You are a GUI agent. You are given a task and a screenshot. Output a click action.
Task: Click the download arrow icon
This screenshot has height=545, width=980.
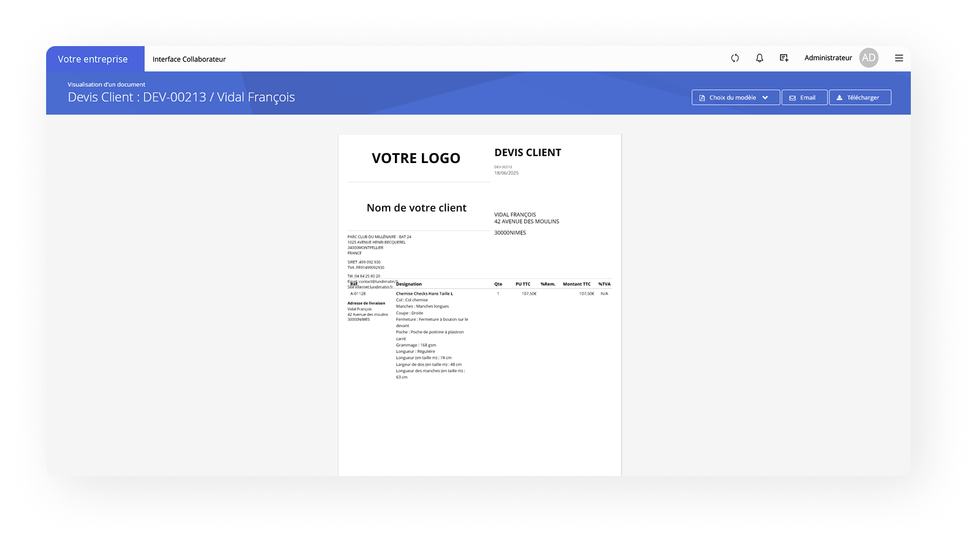point(839,98)
